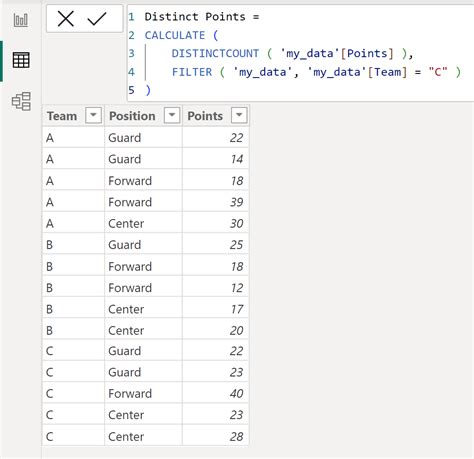
Task: Select Team cell in row with 39 points
Action: click(x=73, y=202)
